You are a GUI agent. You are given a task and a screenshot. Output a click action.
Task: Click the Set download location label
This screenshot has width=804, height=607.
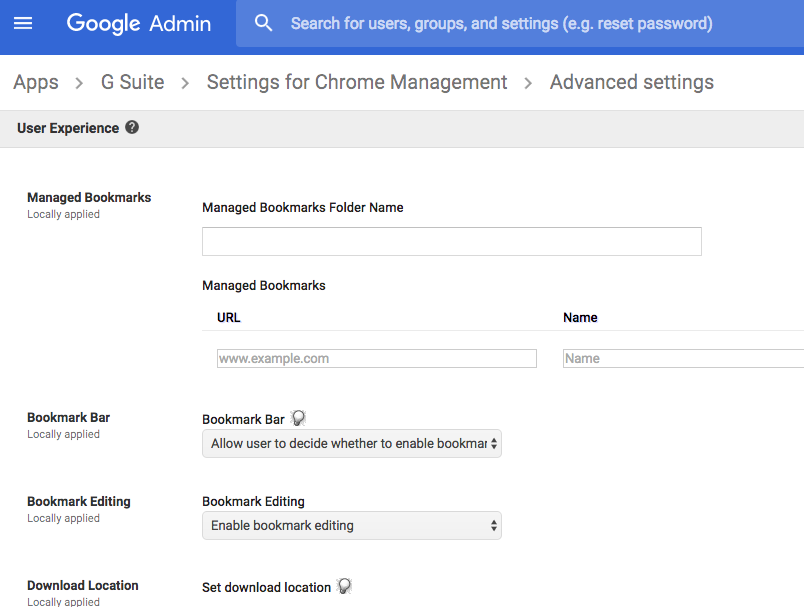coord(266,588)
